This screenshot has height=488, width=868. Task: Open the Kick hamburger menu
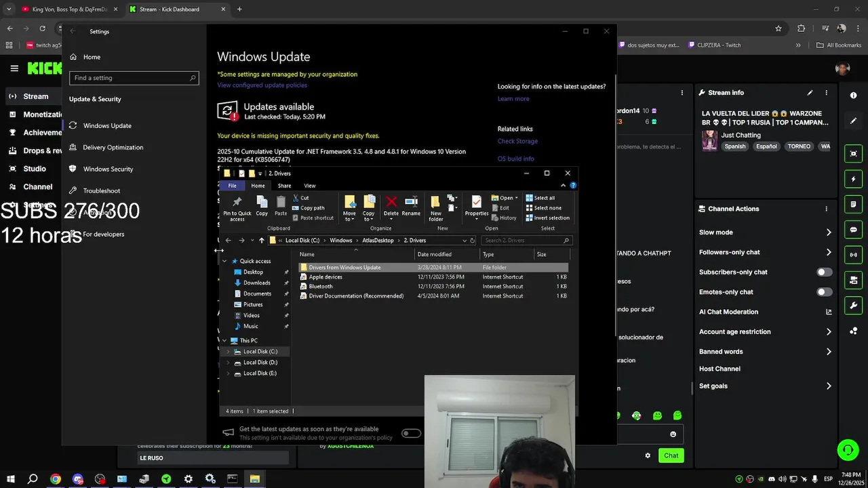coord(14,68)
